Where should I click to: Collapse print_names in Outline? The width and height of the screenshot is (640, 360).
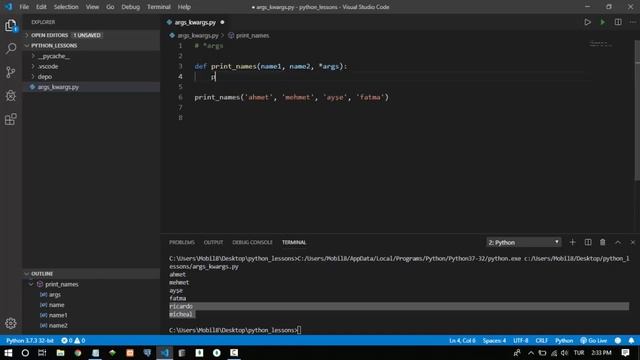pos(31,284)
